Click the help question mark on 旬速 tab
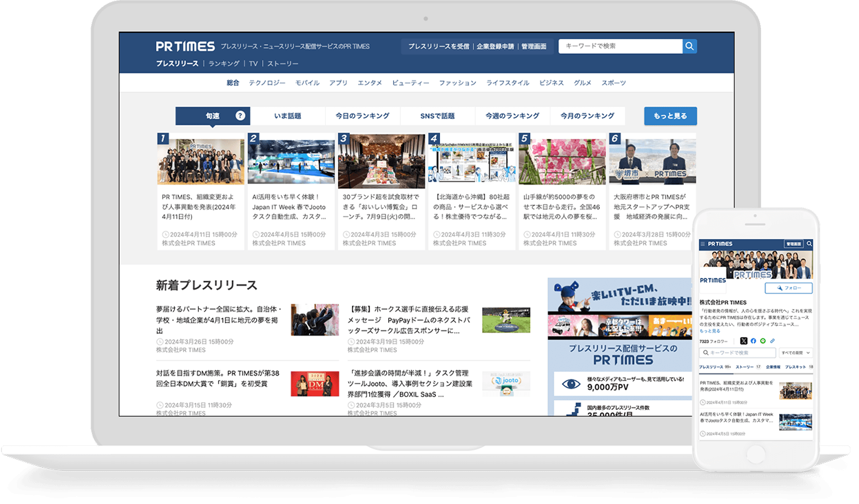859x504 pixels. (x=240, y=116)
